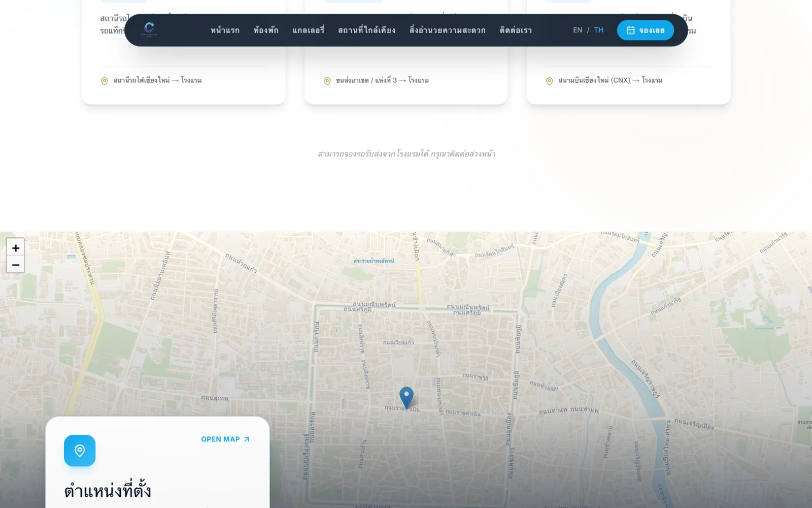Click pin icon beside ขนส่งอาเขต route
812x508 pixels.
[x=327, y=81]
